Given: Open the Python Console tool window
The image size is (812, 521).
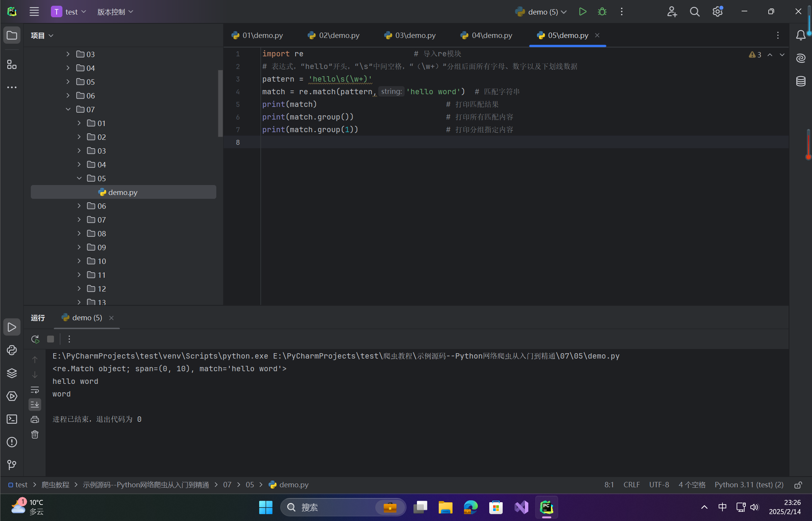Looking at the screenshot, I should (12, 350).
